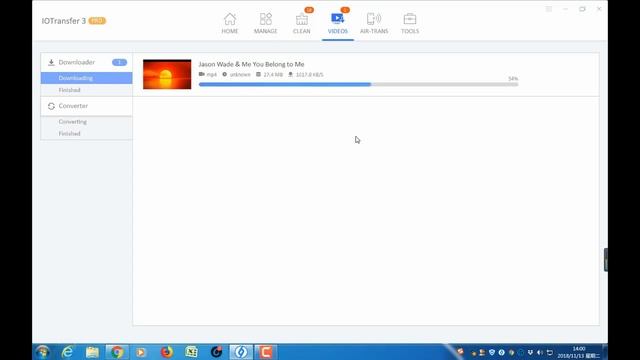Screen dimensions: 640x360
Task: Show Finished downloads under Downloader
Action: pyautogui.click(x=69, y=90)
